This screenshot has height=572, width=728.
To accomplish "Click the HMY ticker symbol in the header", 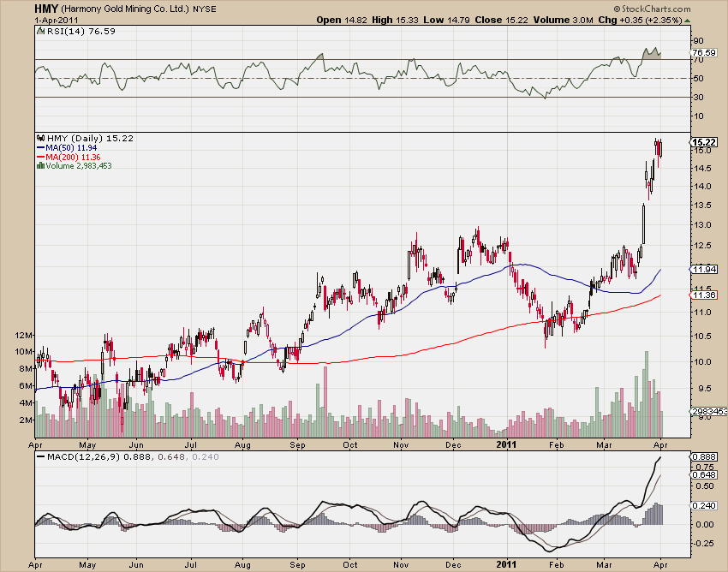I will coord(46,9).
